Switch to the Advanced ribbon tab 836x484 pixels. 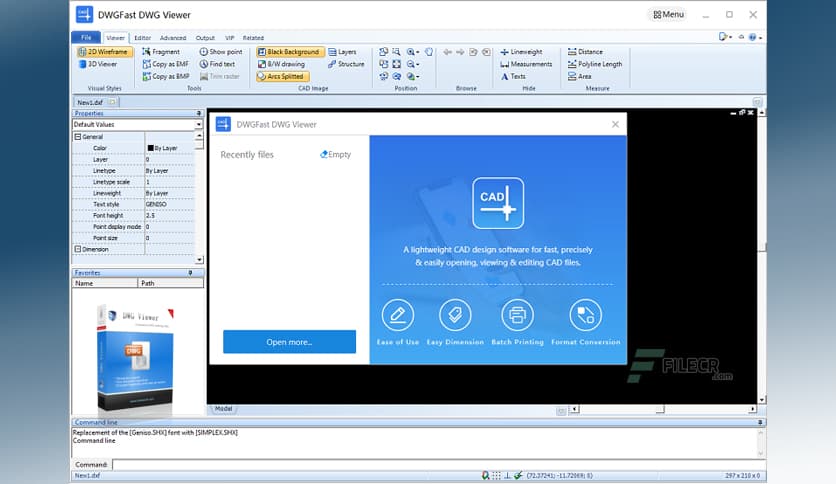pos(173,38)
